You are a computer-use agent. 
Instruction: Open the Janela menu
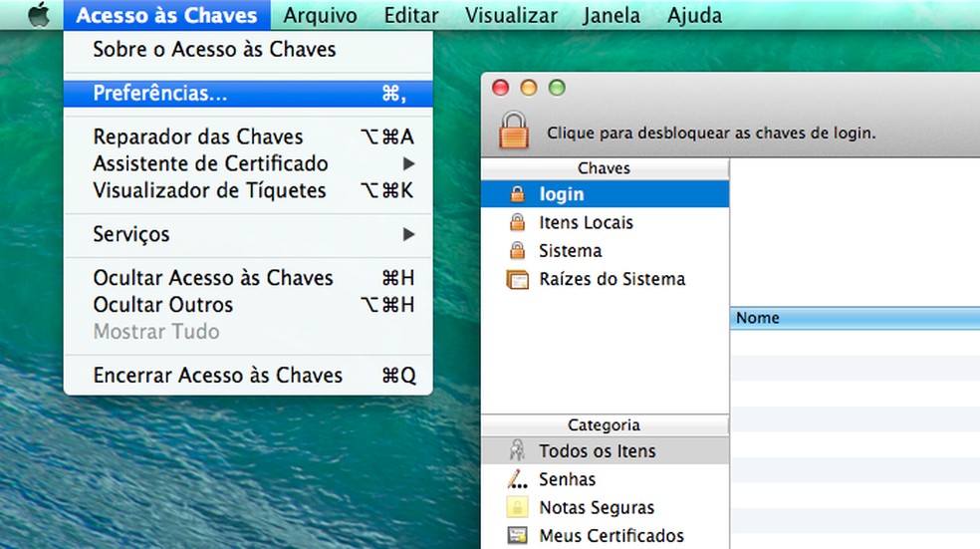click(612, 15)
